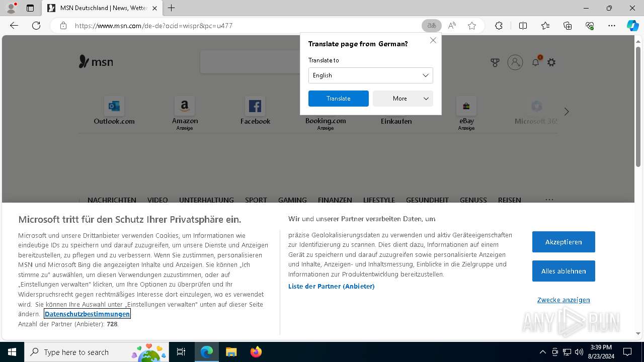Open Read aloud icon in address bar
Viewport: 644px width, 362px height.
(452, 26)
